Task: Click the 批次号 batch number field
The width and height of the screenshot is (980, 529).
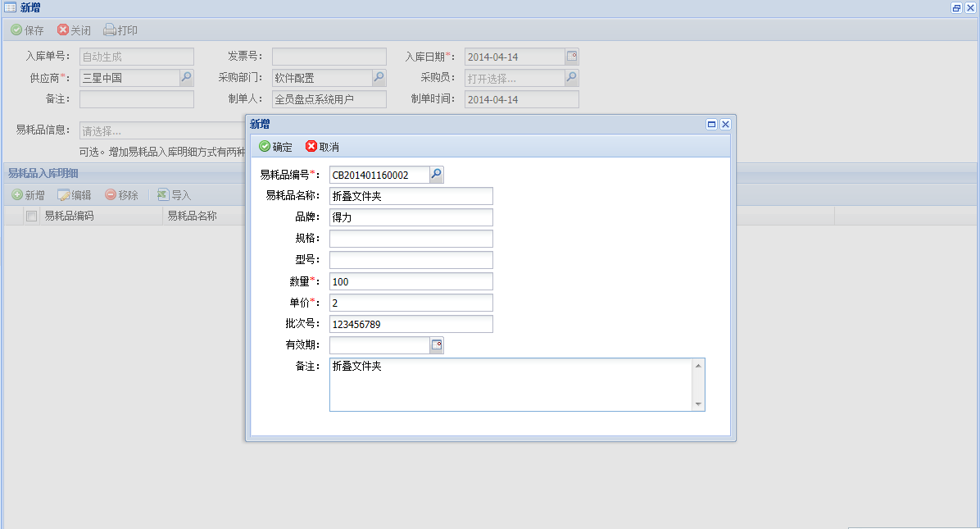Action: (x=411, y=324)
